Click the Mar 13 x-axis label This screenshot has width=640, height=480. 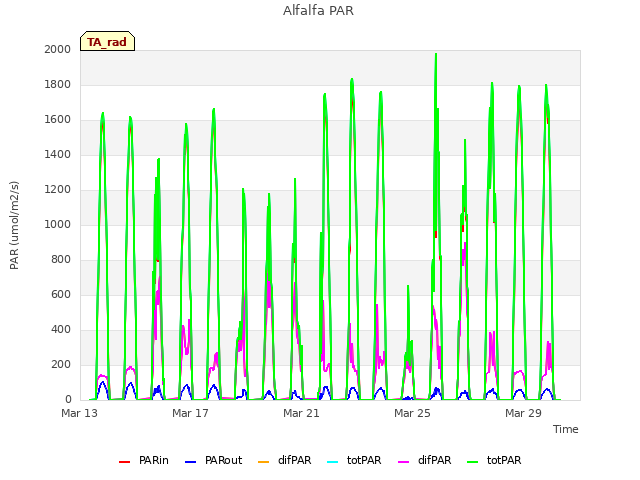pos(80,413)
